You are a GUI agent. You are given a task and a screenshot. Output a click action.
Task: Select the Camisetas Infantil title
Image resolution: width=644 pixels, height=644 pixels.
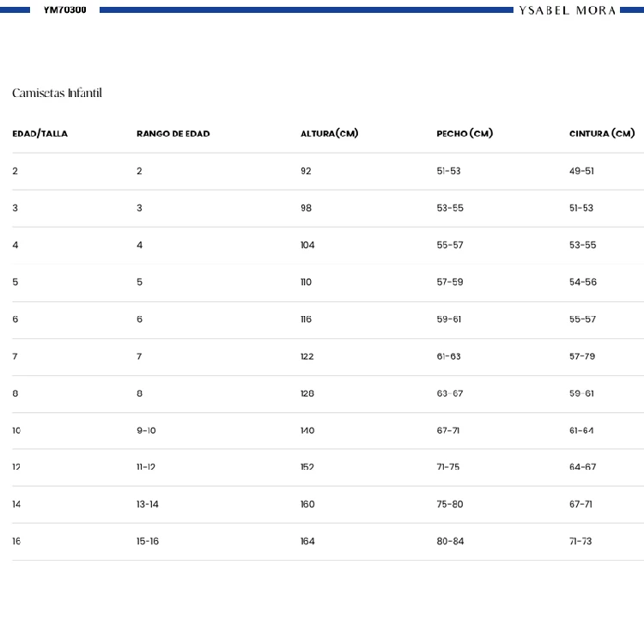click(x=57, y=93)
